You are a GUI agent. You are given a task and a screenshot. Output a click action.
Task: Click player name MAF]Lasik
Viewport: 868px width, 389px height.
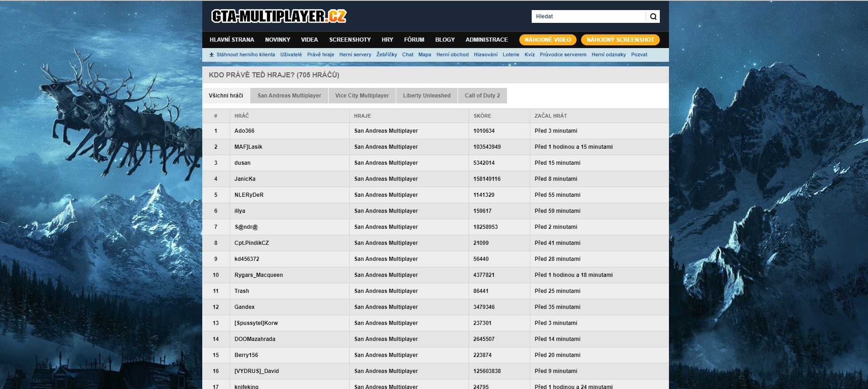click(x=248, y=147)
